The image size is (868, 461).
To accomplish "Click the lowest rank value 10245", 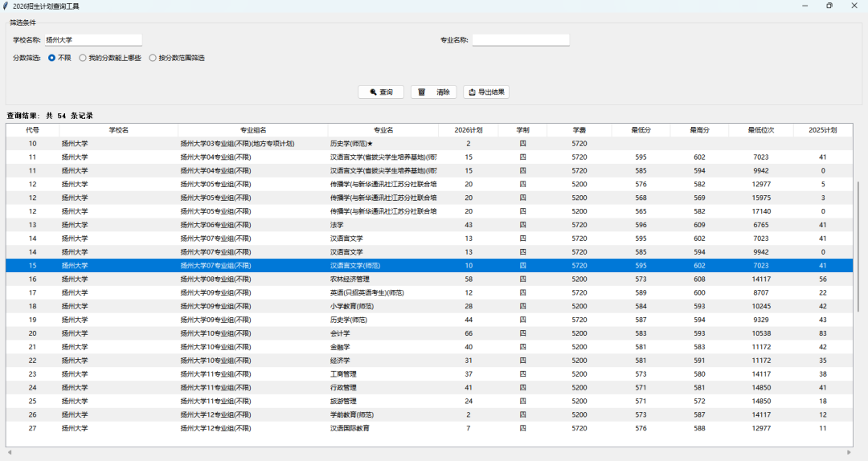I will pyautogui.click(x=761, y=306).
